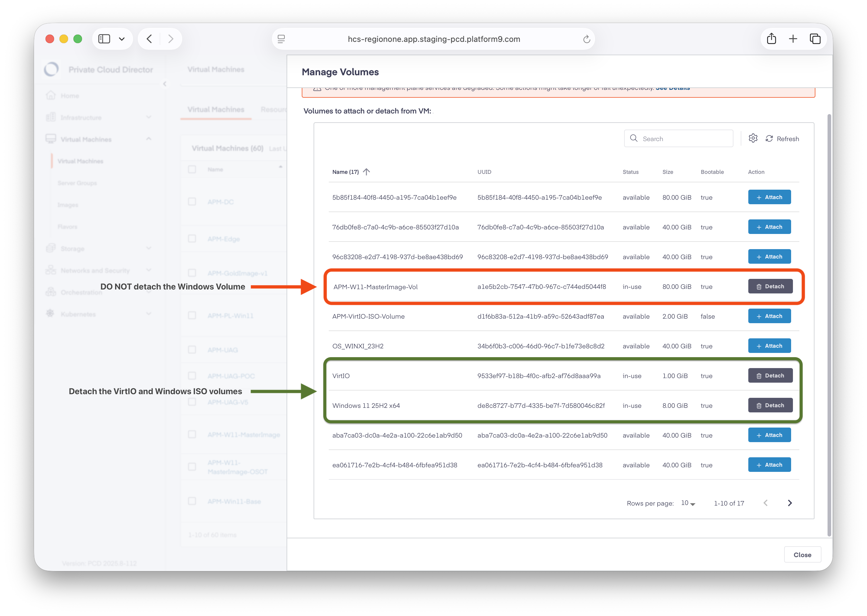This screenshot has height=616, width=867.
Task: Open Flavors in sidebar
Action: coord(67,226)
